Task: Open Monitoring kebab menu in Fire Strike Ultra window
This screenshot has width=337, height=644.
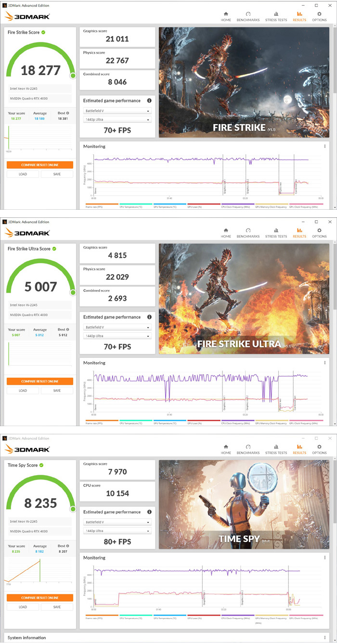Action: 325,363
